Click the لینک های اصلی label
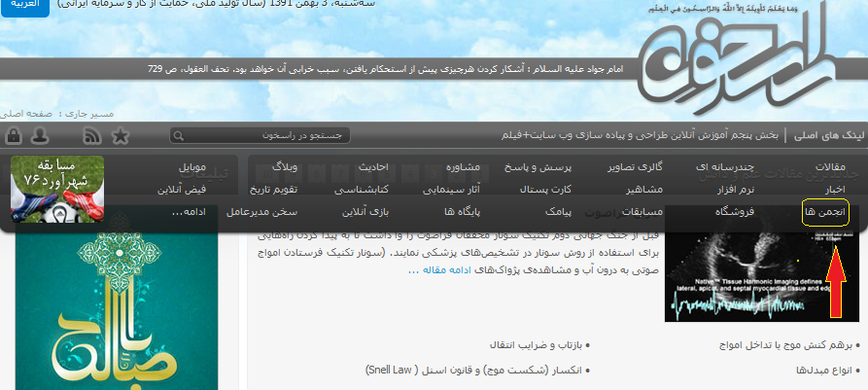Image resolution: width=868 pixels, height=390 pixels. [828, 136]
